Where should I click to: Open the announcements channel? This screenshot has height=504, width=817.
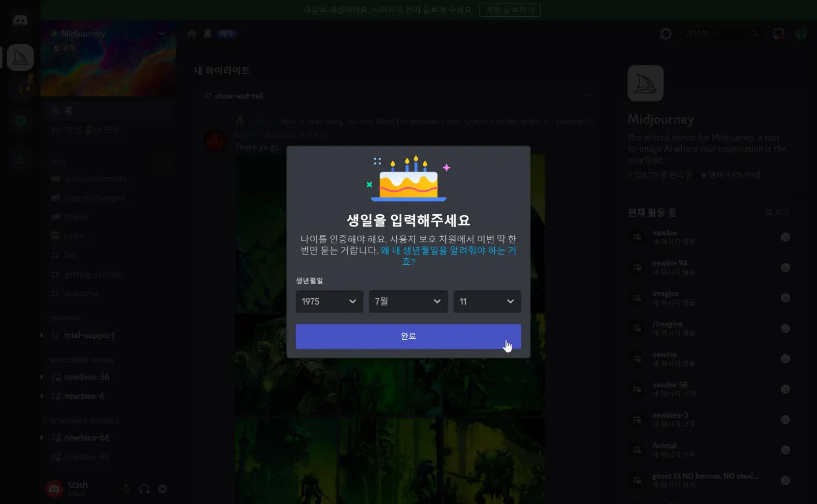pos(108,179)
